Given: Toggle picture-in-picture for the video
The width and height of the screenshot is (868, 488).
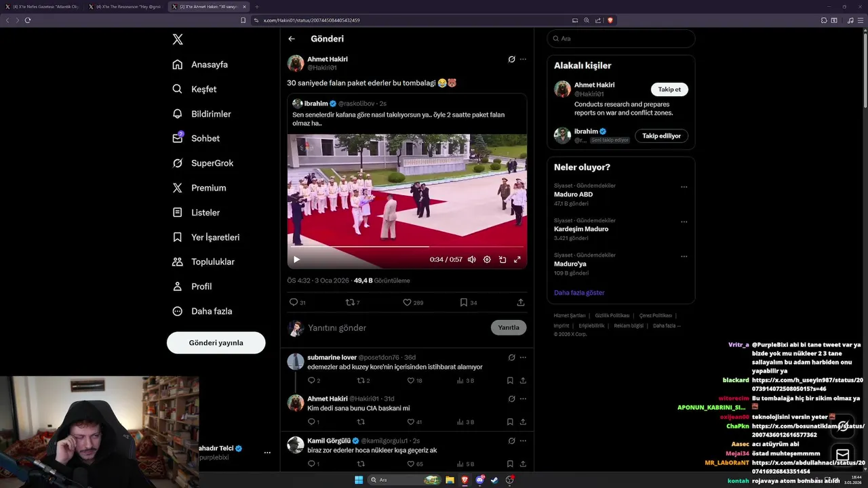Looking at the screenshot, I should [502, 260].
